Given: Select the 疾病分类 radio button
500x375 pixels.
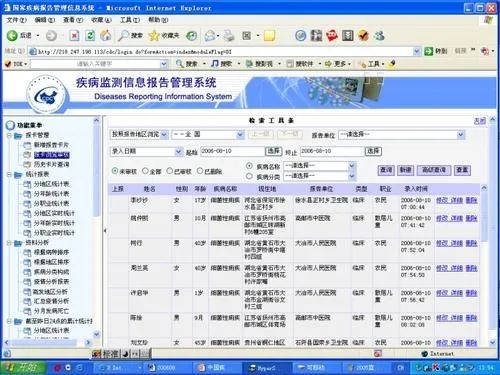Looking at the screenshot, I should tap(249, 176).
